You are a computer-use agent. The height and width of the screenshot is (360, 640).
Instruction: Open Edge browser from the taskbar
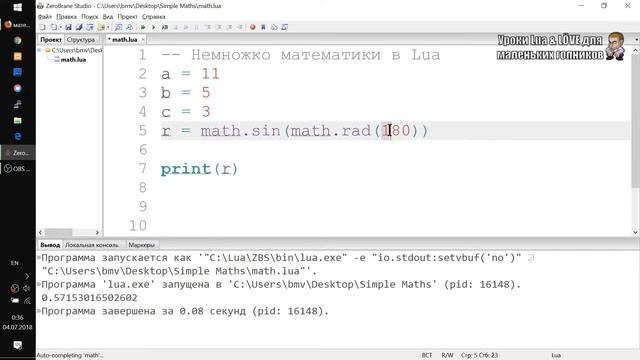point(18,136)
